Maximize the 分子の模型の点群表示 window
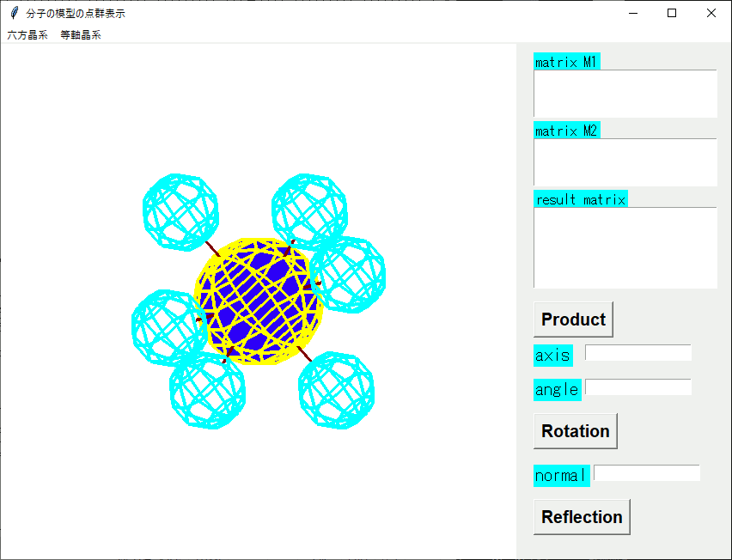The height and width of the screenshot is (560, 732). point(672,13)
